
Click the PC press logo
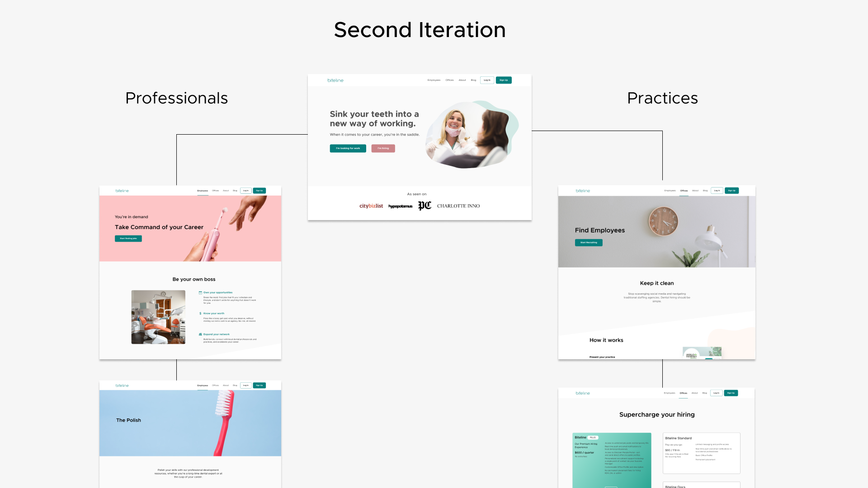pos(424,206)
